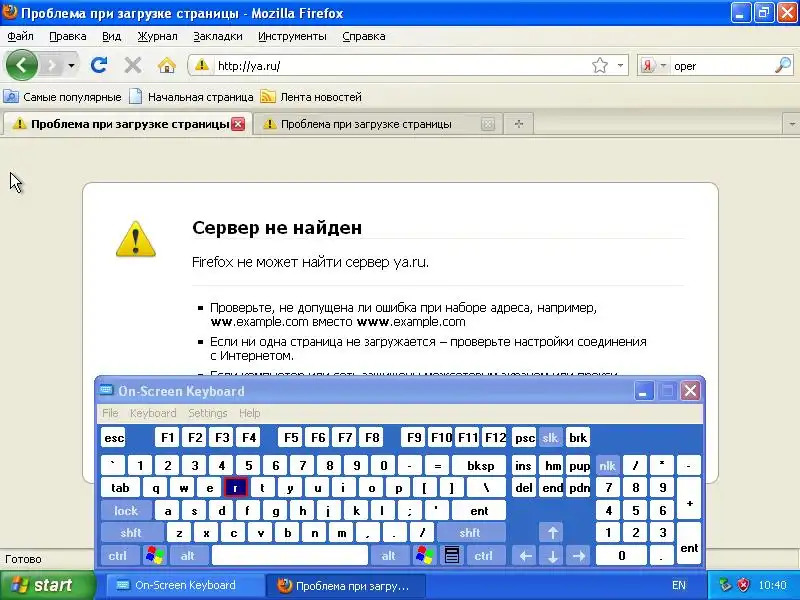The height and width of the screenshot is (600, 800).
Task: Click the application menu key on keyboard
Action: pos(452,555)
